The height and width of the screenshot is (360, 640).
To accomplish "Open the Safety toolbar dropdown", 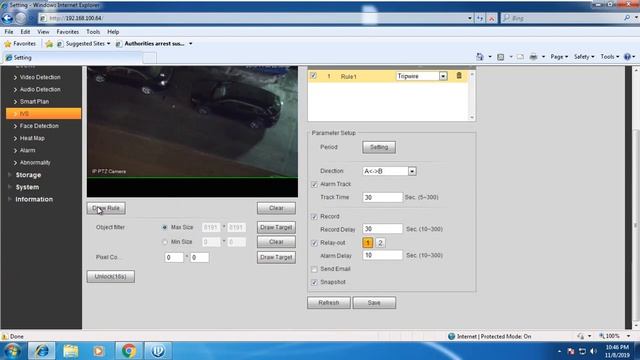I will coord(584,57).
